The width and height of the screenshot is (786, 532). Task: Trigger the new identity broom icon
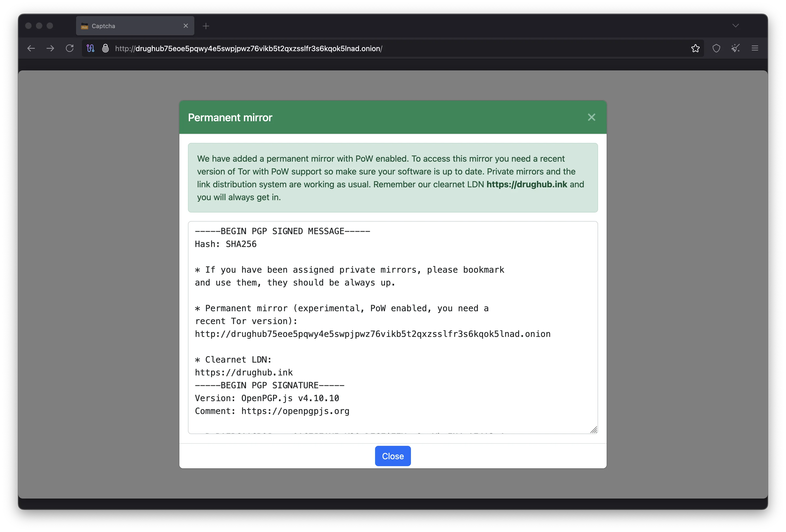point(735,48)
